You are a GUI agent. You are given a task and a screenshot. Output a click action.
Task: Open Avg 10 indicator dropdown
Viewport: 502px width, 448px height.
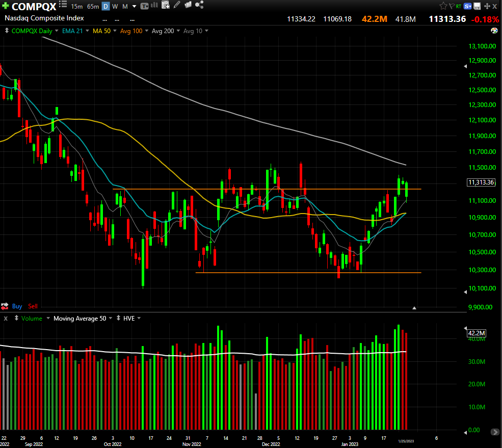206,31
